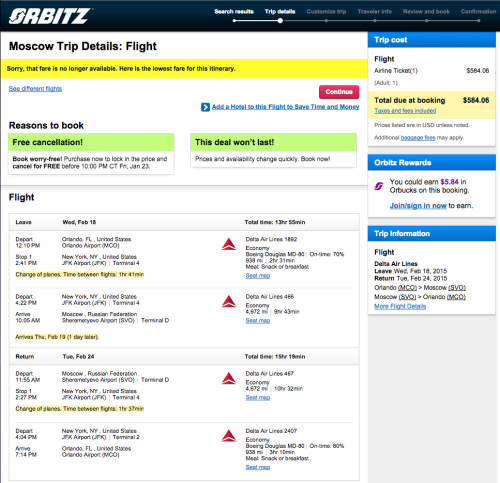This screenshot has width=500, height=483.
Task: Click MCO link in Orlando > Moscow row
Action: click(407, 288)
